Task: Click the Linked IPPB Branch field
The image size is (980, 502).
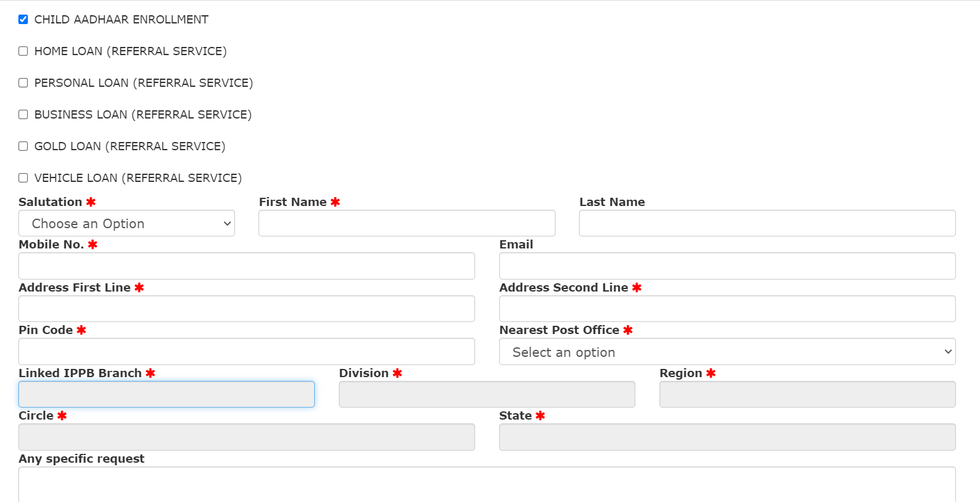Action: pyautogui.click(x=167, y=394)
